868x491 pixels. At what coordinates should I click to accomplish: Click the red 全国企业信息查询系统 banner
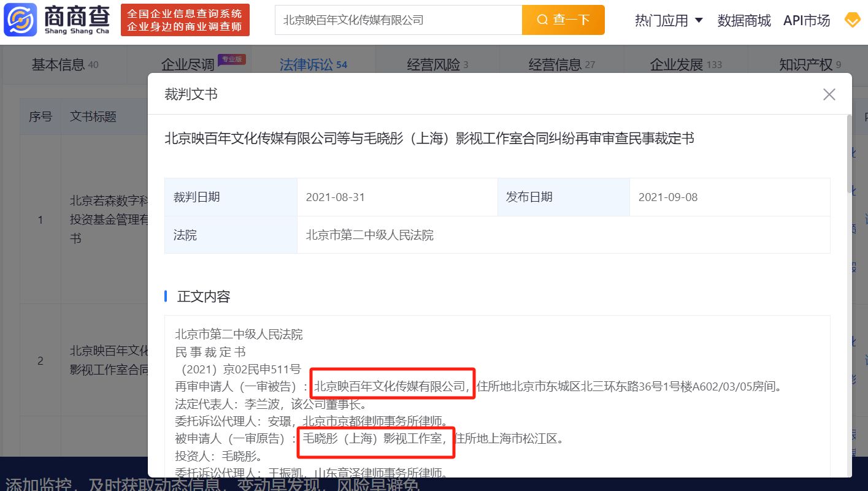(185, 20)
